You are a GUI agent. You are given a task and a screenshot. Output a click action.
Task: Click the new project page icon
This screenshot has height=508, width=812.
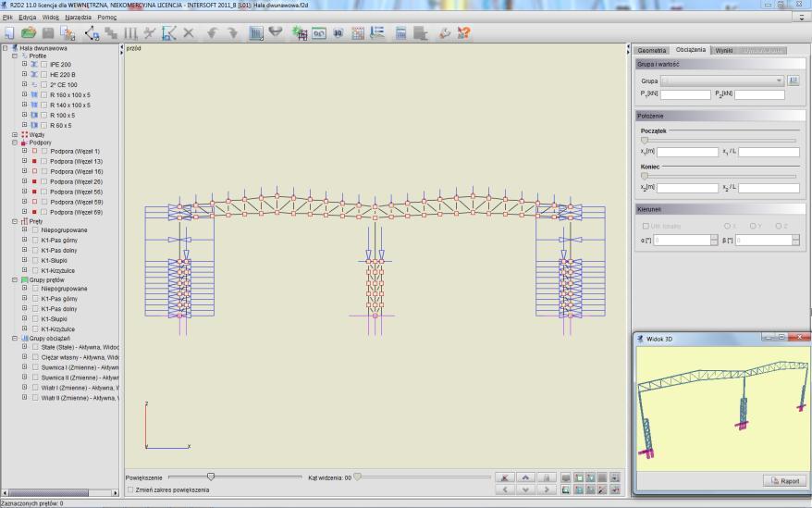9,33
